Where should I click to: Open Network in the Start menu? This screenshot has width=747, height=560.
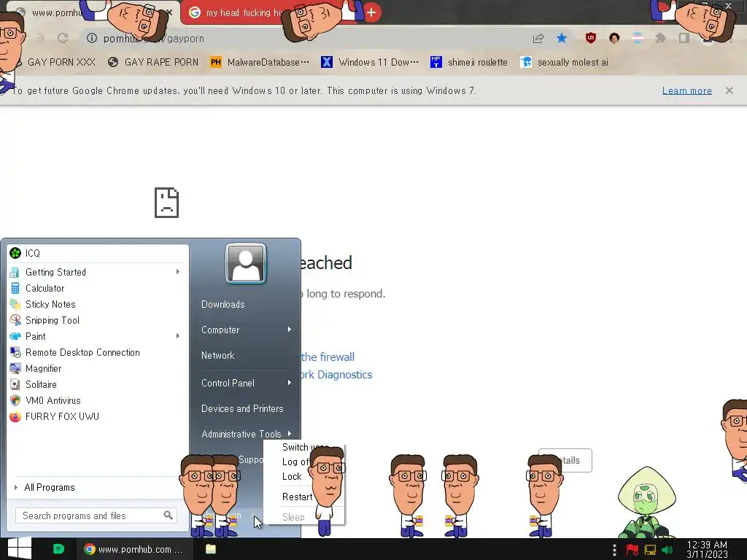pos(217,355)
